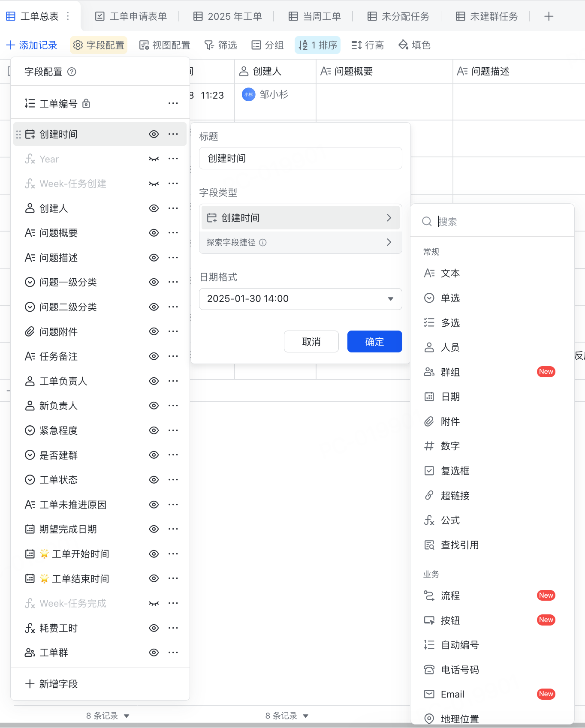Toggle visibility of 紧急程度 field
This screenshot has width=585, height=728.
click(154, 430)
